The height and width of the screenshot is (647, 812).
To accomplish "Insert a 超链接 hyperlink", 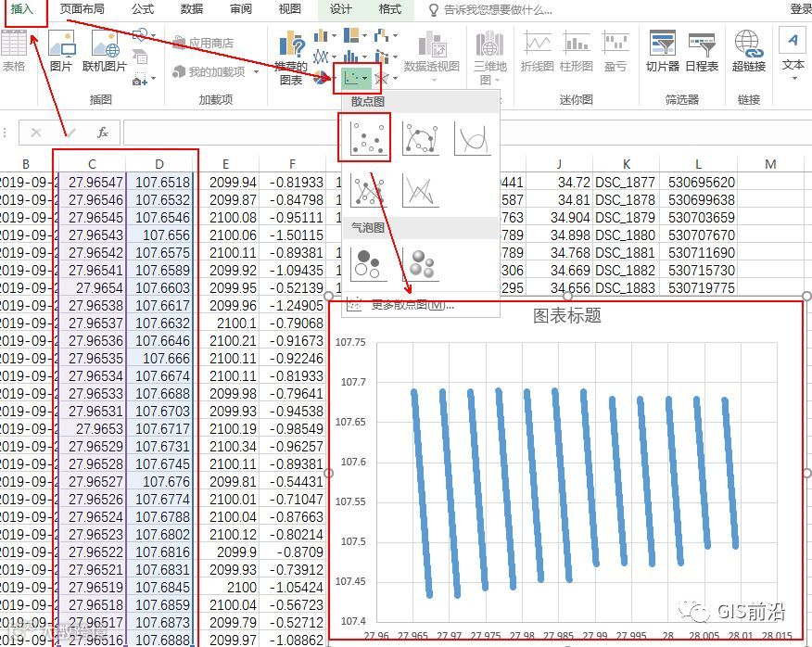I will (749, 50).
